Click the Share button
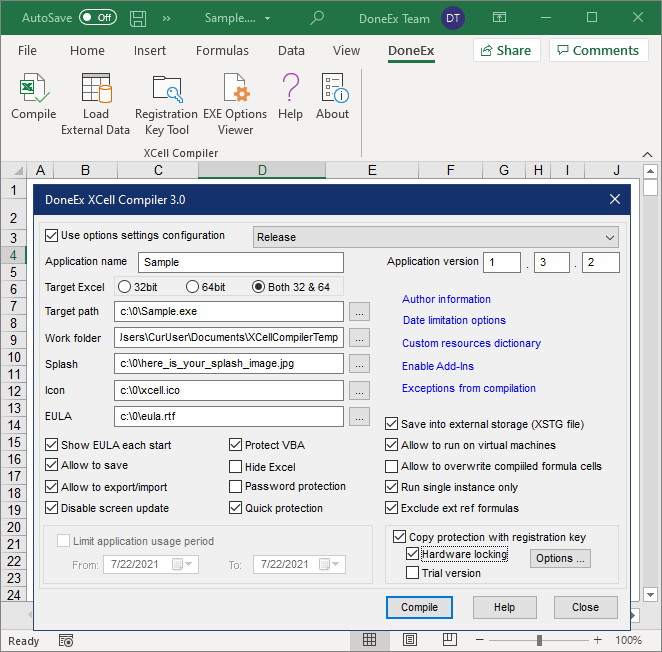 [507, 50]
